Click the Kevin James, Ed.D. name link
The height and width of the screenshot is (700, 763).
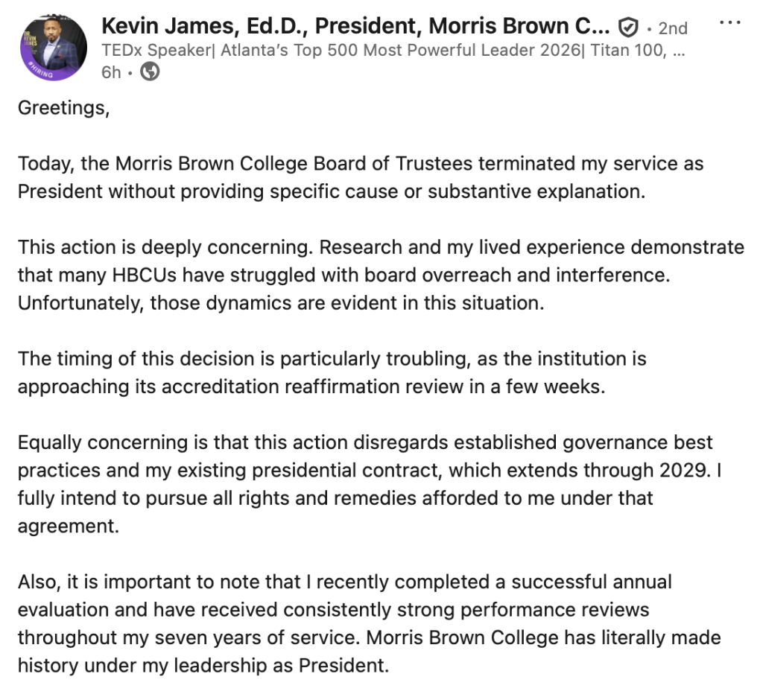(355, 28)
